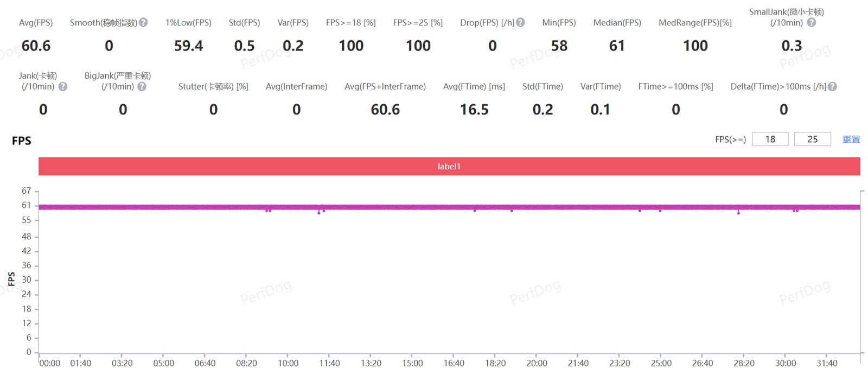Select the red label1 bar
868x368 pixels.
click(x=449, y=166)
